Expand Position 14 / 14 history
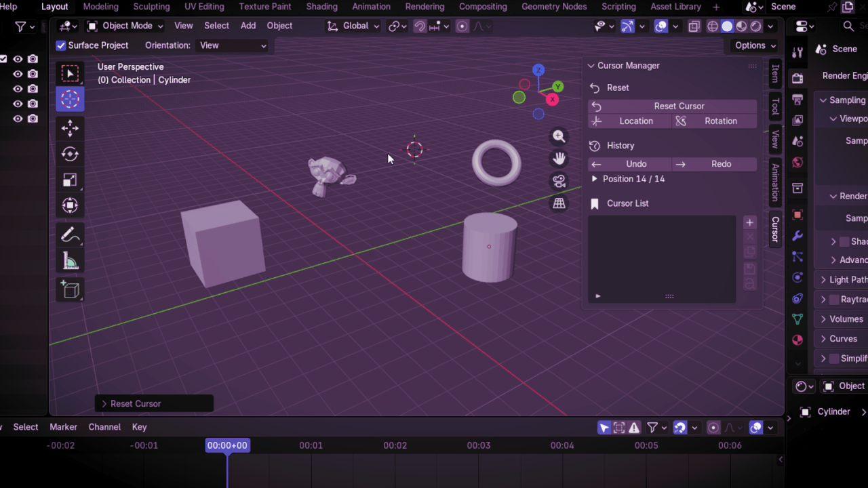868x488 pixels. click(x=595, y=179)
